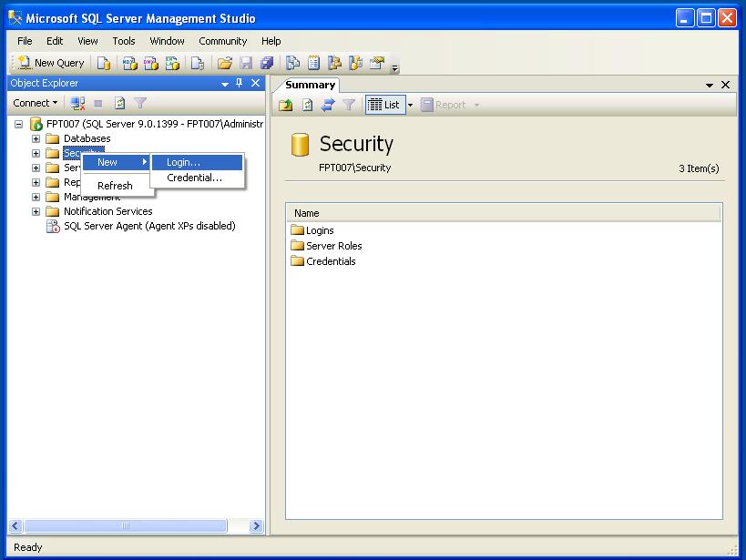Click the Analysis Services MDX Query icon
The image size is (746, 560).
[129, 63]
